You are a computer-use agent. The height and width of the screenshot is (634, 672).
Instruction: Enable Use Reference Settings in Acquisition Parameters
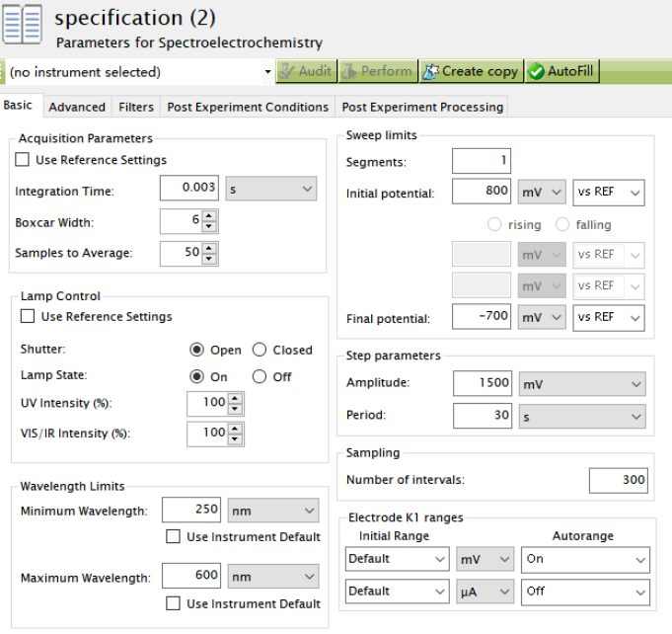23,160
